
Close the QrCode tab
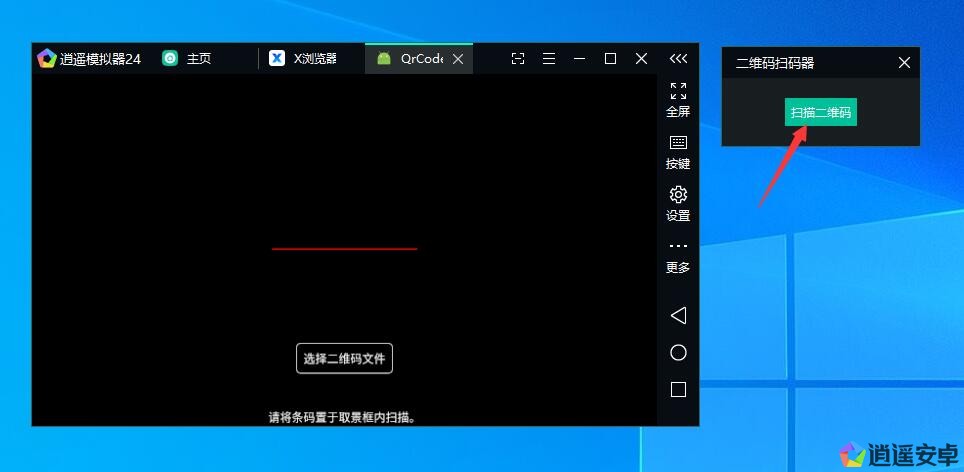pos(458,59)
